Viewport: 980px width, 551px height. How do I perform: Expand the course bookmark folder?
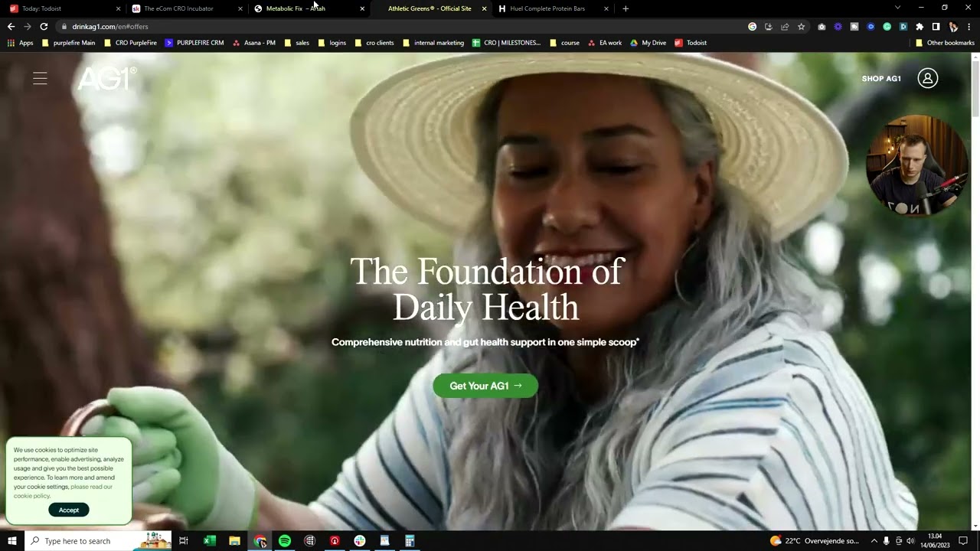pos(564,43)
